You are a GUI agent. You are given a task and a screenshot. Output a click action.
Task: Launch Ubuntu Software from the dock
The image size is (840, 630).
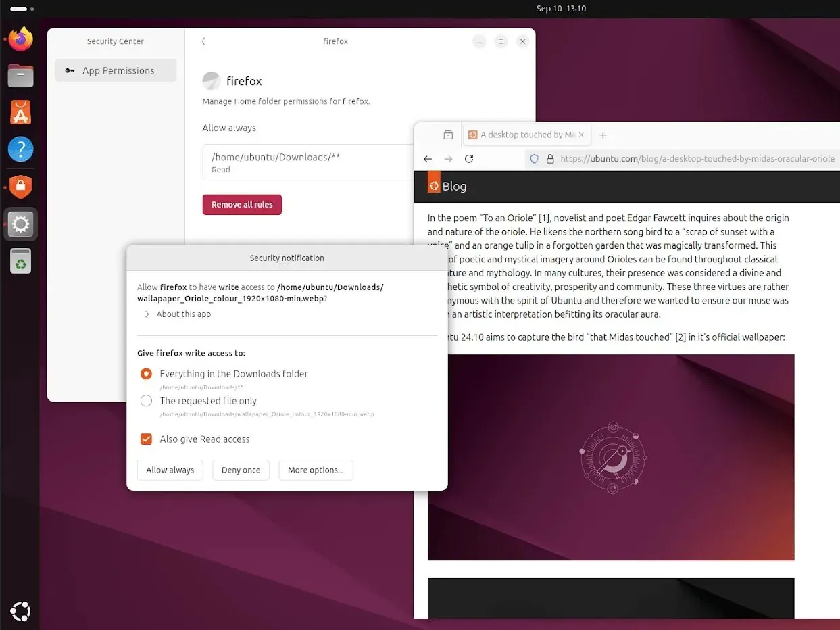coord(20,112)
